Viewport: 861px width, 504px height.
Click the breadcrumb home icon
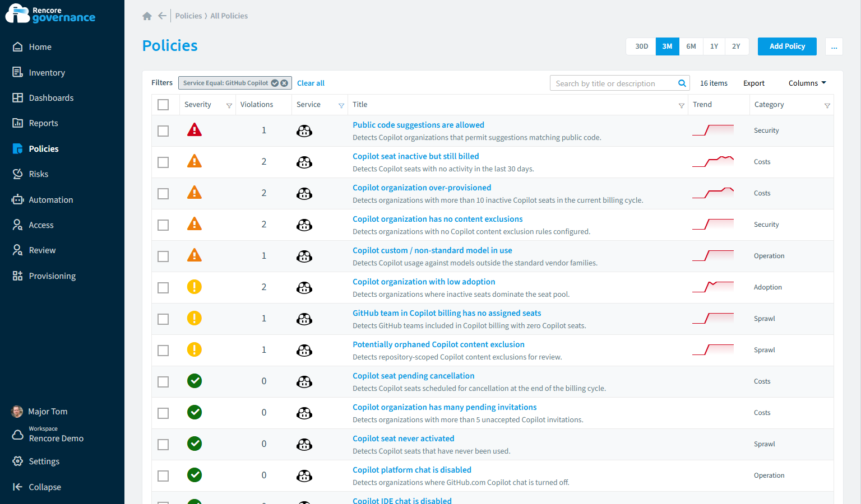(x=147, y=16)
